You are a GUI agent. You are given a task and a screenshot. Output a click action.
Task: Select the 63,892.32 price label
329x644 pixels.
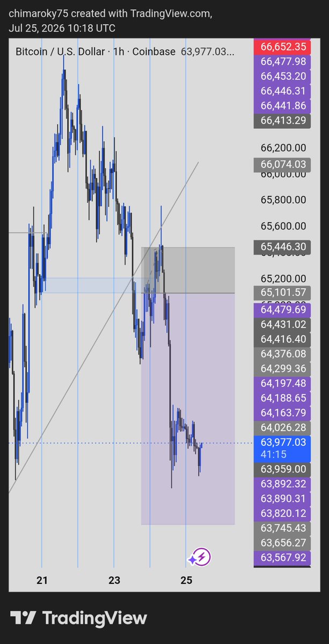[x=282, y=484]
